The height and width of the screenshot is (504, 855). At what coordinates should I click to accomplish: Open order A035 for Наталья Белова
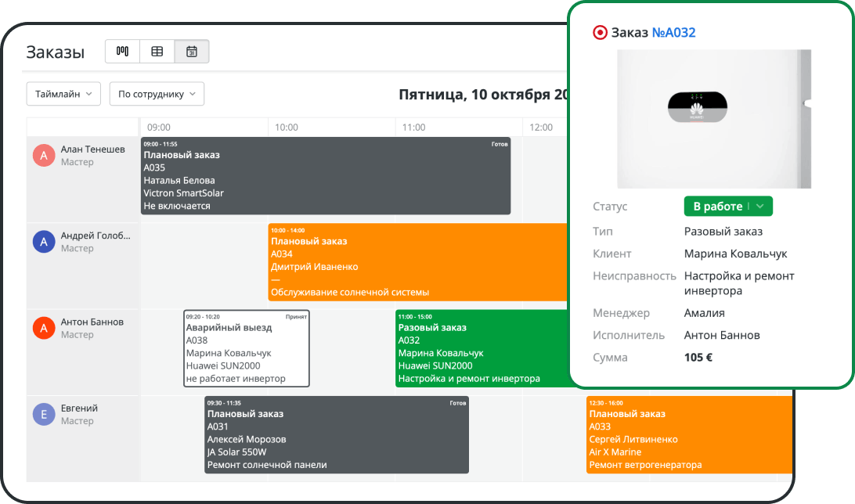click(x=326, y=175)
